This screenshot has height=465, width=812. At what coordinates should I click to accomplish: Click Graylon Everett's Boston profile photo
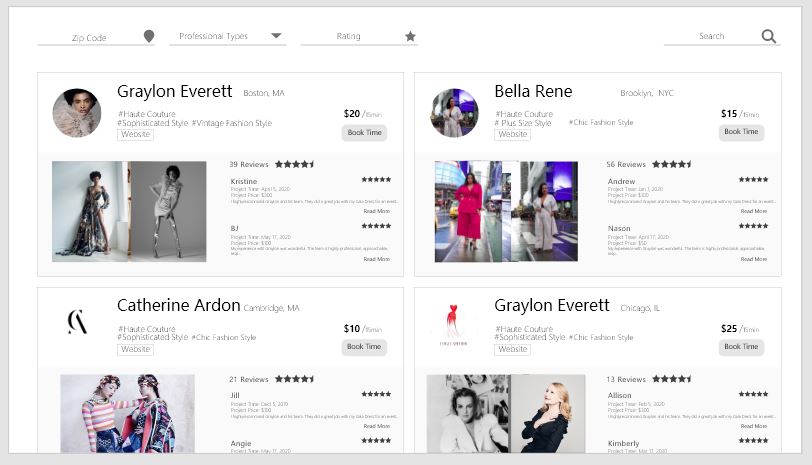pos(77,113)
